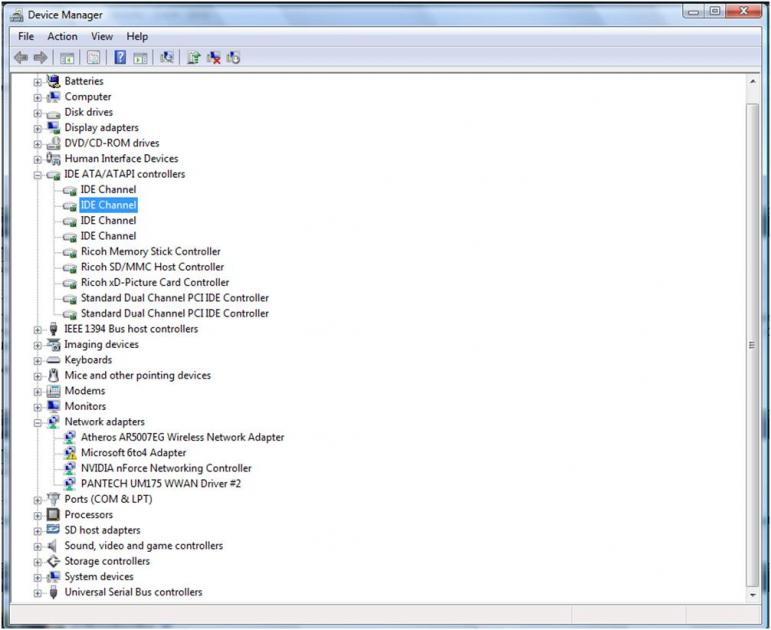Open the Action menu
771x630 pixels.
(x=62, y=36)
